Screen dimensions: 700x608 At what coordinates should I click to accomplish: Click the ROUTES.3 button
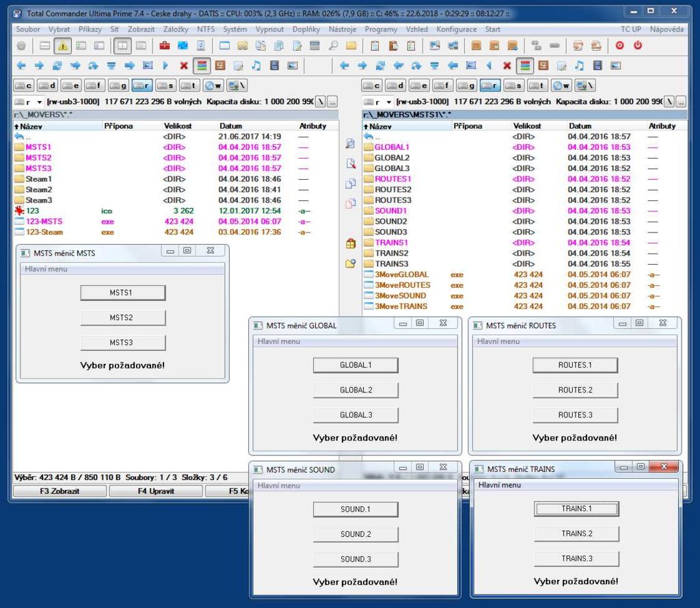point(575,415)
